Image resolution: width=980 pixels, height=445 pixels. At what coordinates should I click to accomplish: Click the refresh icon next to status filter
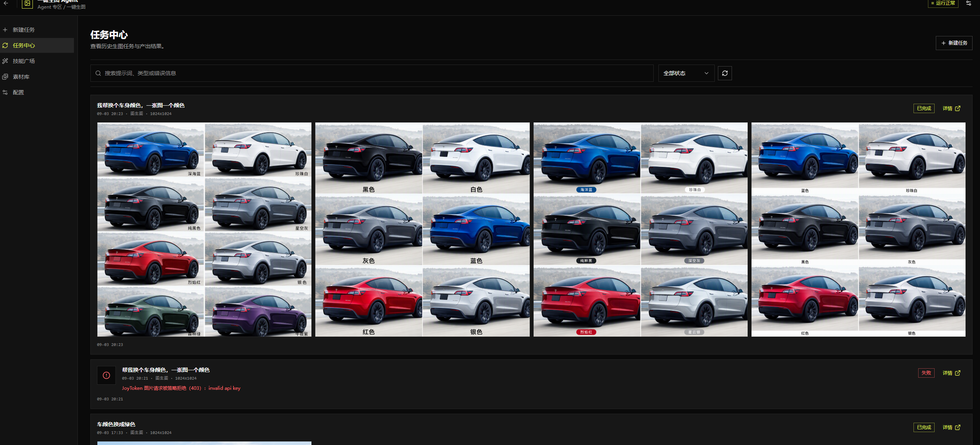point(725,73)
